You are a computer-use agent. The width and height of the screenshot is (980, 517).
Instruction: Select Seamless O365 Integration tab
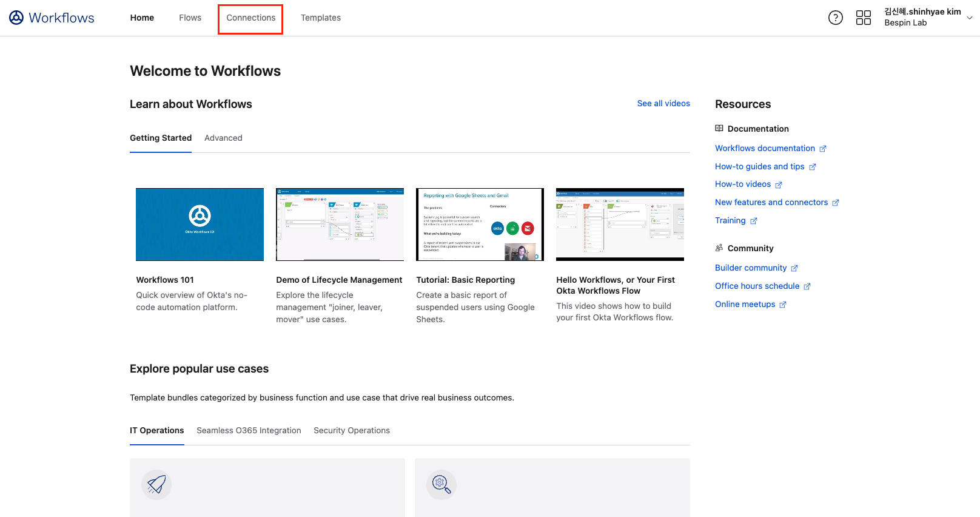pyautogui.click(x=249, y=430)
